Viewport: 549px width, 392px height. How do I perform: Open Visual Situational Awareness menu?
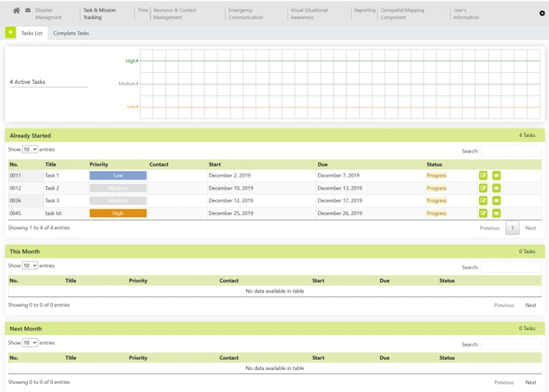click(309, 14)
